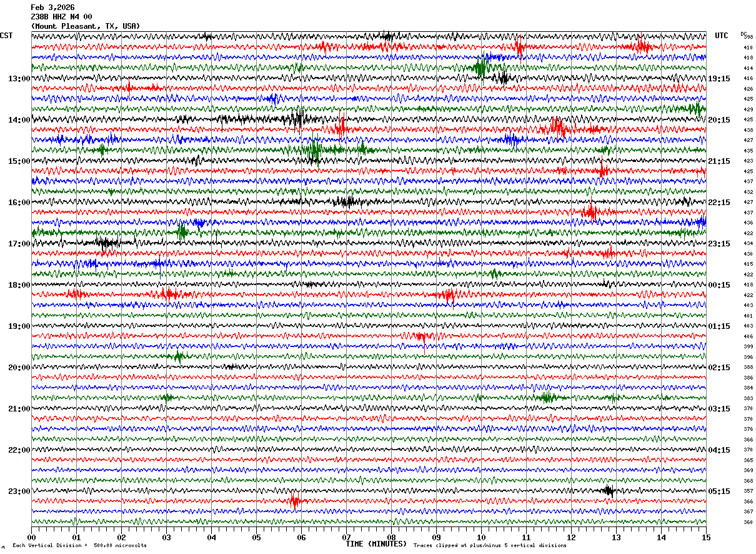Click the DC offset value 357

tap(749, 491)
